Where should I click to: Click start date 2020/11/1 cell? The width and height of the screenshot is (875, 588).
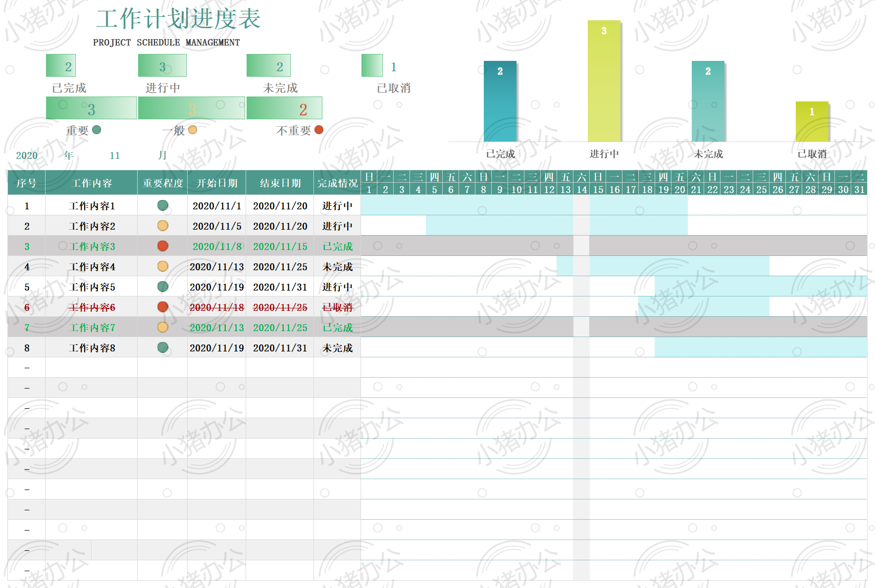[x=216, y=205]
